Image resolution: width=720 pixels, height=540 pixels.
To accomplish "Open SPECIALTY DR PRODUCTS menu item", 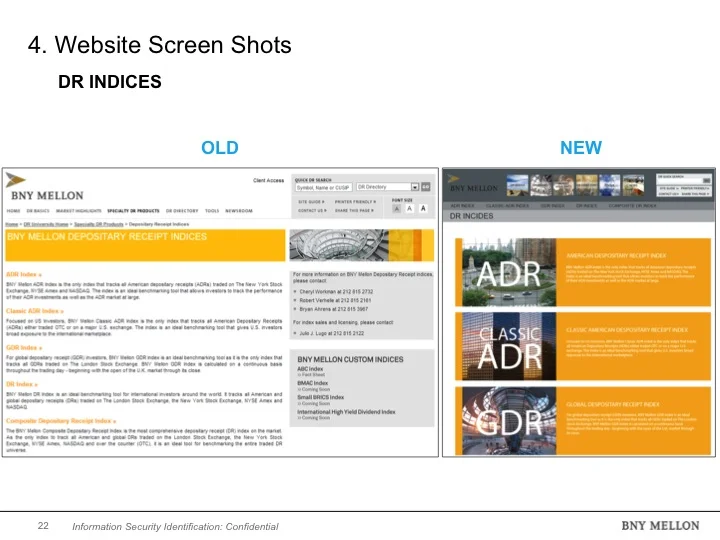I will click(x=133, y=211).
